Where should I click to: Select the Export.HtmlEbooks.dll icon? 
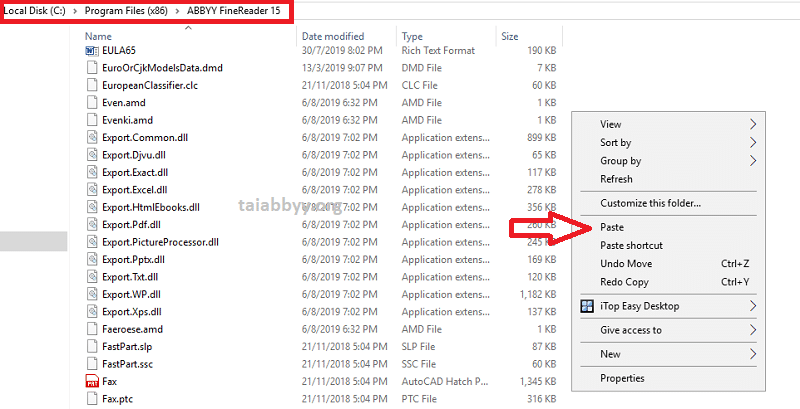(92, 207)
